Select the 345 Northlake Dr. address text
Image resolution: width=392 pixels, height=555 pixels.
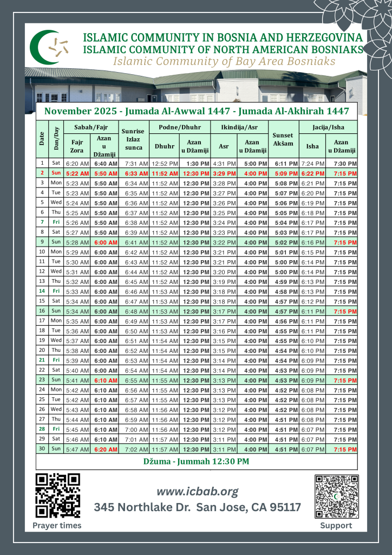[x=197, y=508]
